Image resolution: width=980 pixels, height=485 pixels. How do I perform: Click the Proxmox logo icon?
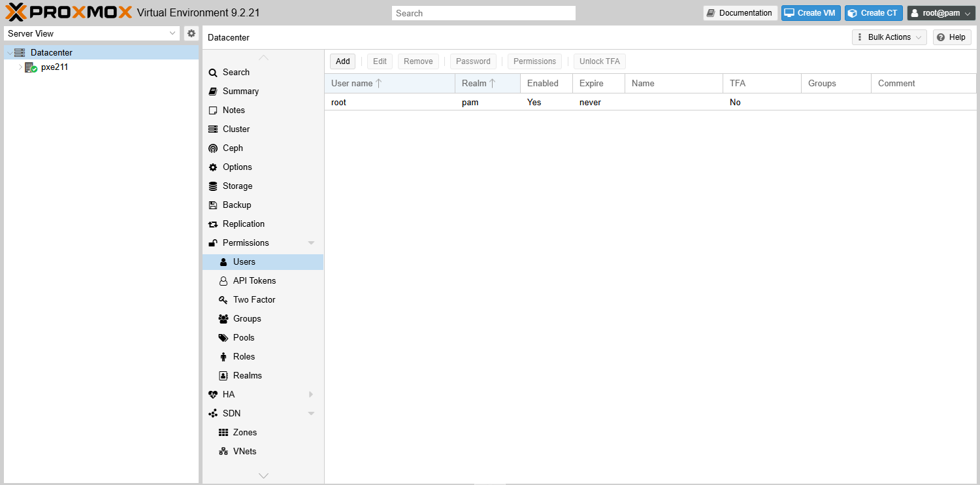pyautogui.click(x=17, y=12)
